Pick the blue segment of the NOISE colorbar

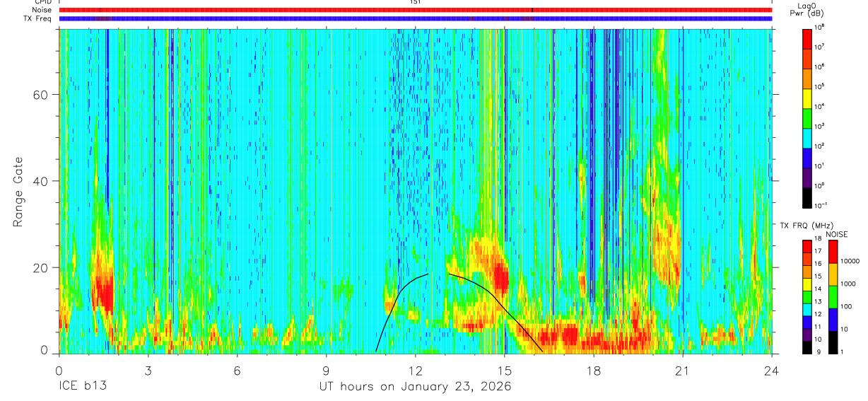(835, 318)
